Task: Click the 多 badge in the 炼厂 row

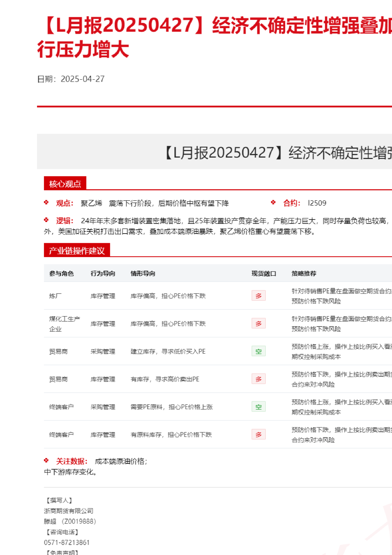Action: tap(258, 296)
